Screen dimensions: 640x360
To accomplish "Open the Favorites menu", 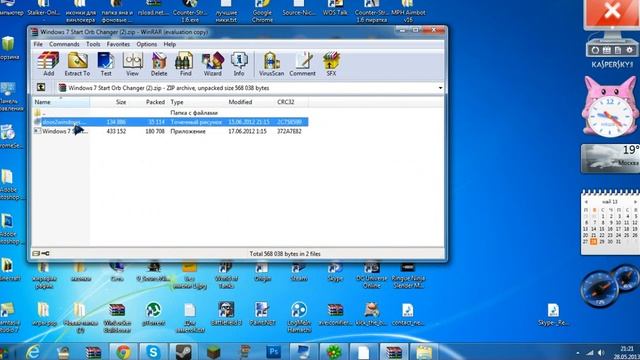I will (118, 44).
